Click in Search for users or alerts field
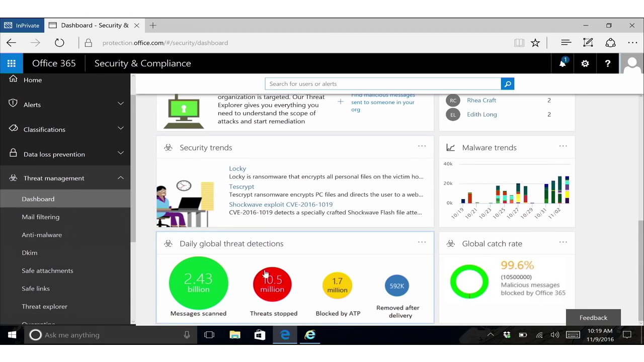 [383, 84]
